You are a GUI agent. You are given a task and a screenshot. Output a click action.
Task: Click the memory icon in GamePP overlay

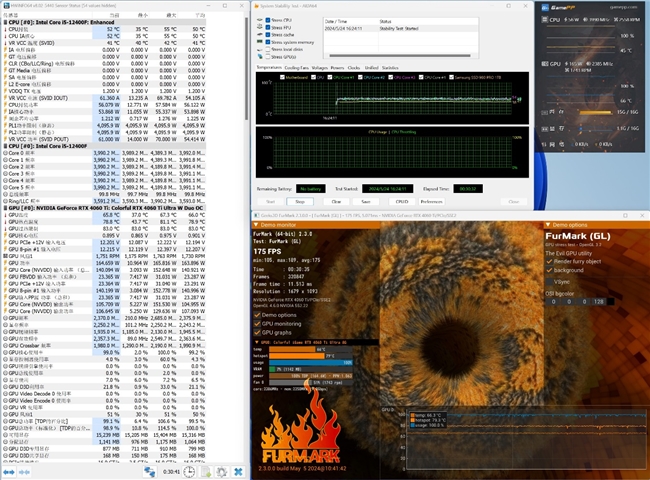tap(545, 112)
